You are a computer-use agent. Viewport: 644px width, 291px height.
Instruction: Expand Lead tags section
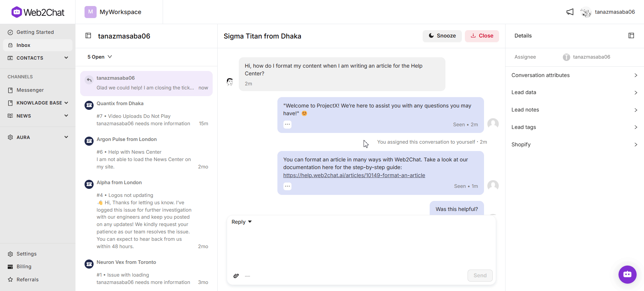(575, 127)
